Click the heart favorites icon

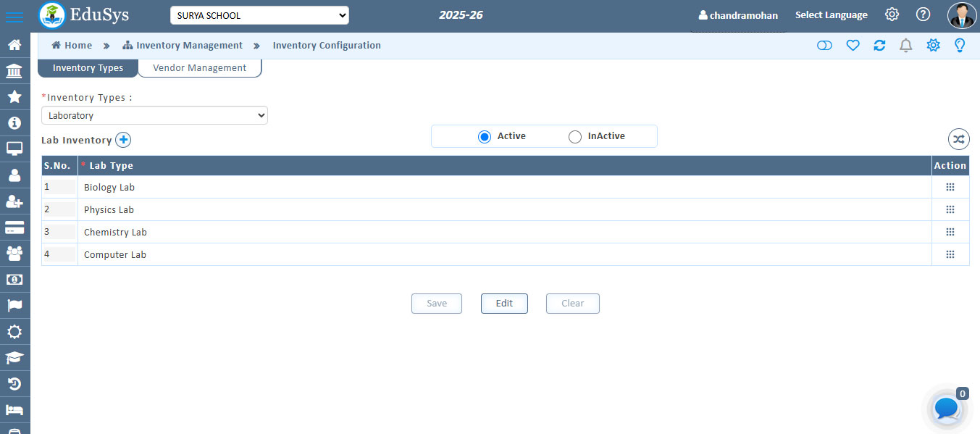[853, 46]
